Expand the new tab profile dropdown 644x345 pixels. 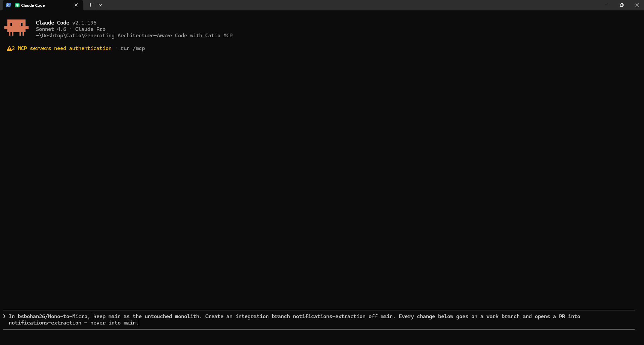(100, 5)
